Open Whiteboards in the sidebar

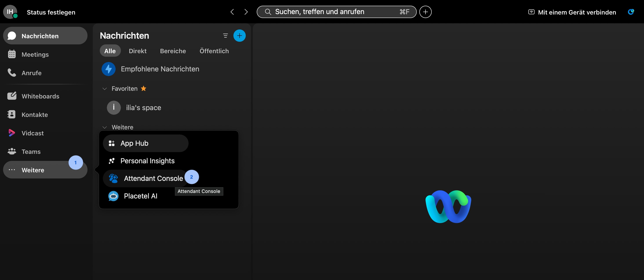coord(40,96)
